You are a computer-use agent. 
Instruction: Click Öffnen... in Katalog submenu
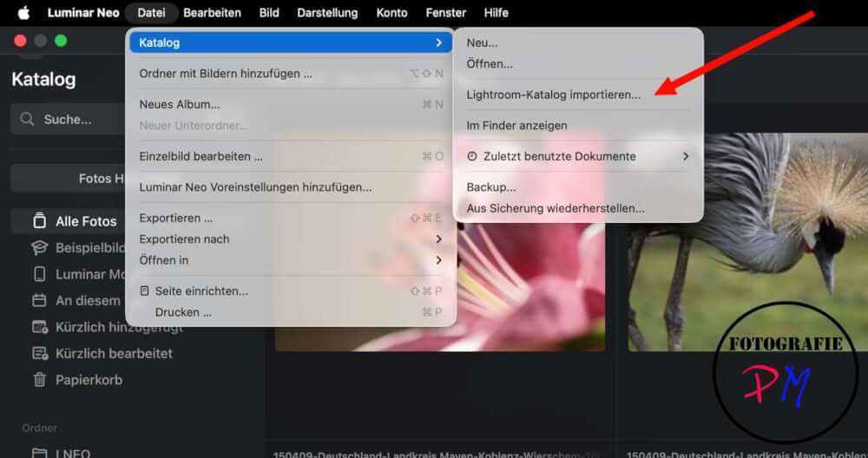578,63
